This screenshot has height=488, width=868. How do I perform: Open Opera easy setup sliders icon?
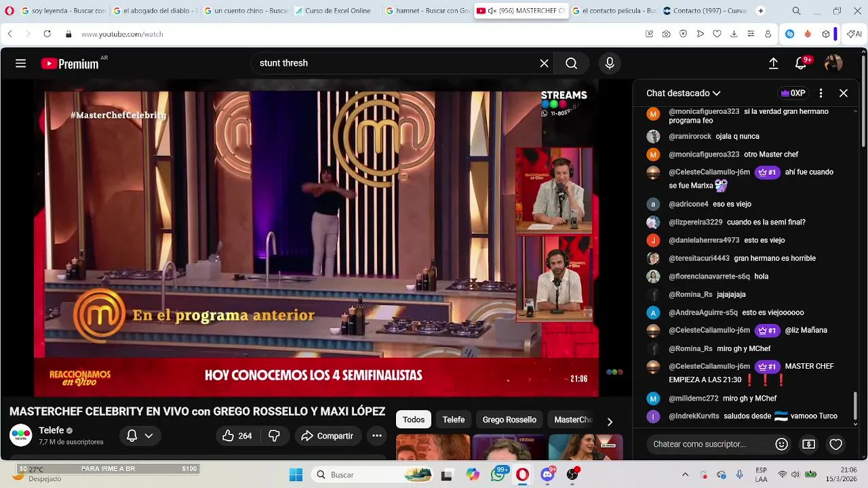tap(751, 34)
